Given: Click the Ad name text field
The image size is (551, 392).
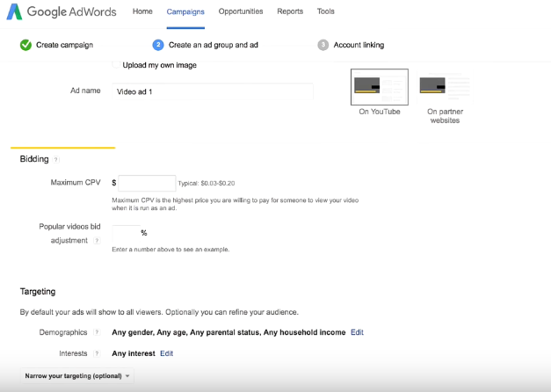Looking at the screenshot, I should 213,91.
